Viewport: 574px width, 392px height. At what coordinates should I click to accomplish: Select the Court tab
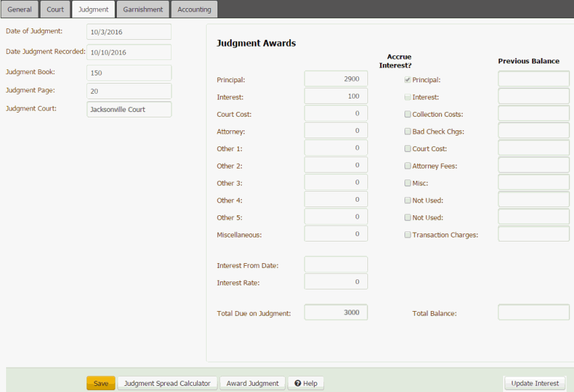(55, 9)
